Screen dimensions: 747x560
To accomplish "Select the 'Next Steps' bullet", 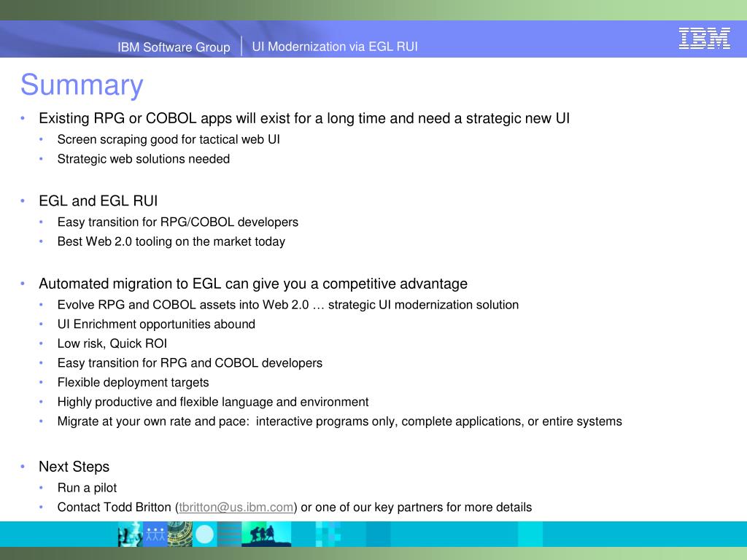I will [74, 467].
